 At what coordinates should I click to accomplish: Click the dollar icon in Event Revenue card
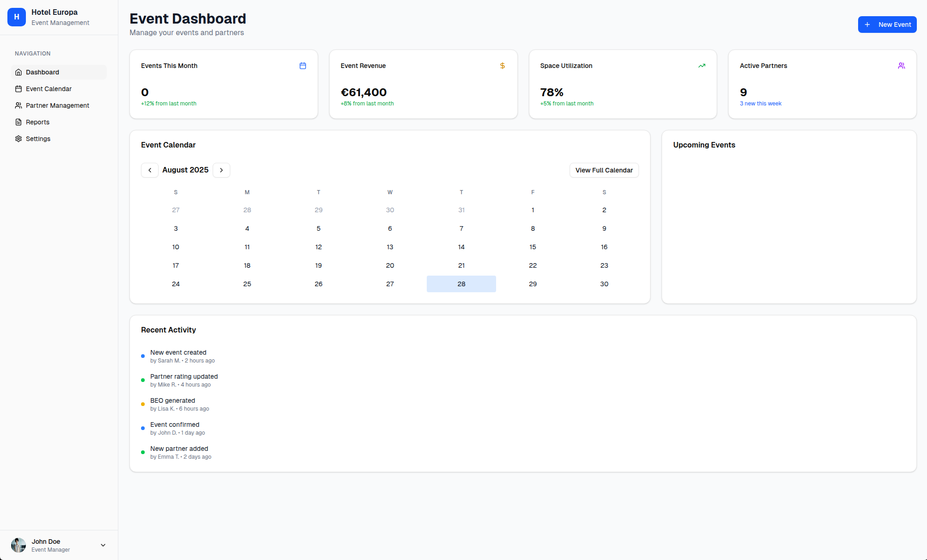502,66
